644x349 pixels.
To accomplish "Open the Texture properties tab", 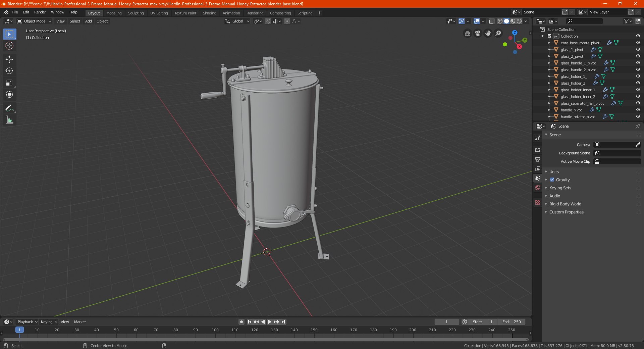I will 538,202.
